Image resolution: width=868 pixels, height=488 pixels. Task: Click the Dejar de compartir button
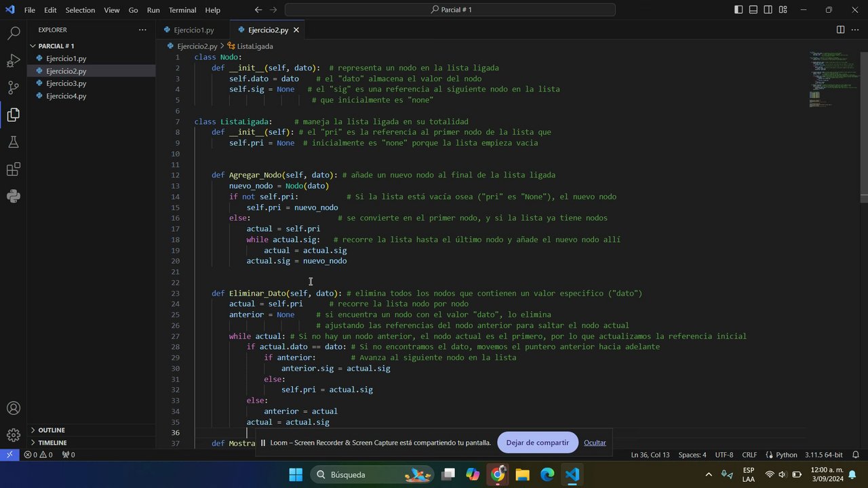coord(537,443)
